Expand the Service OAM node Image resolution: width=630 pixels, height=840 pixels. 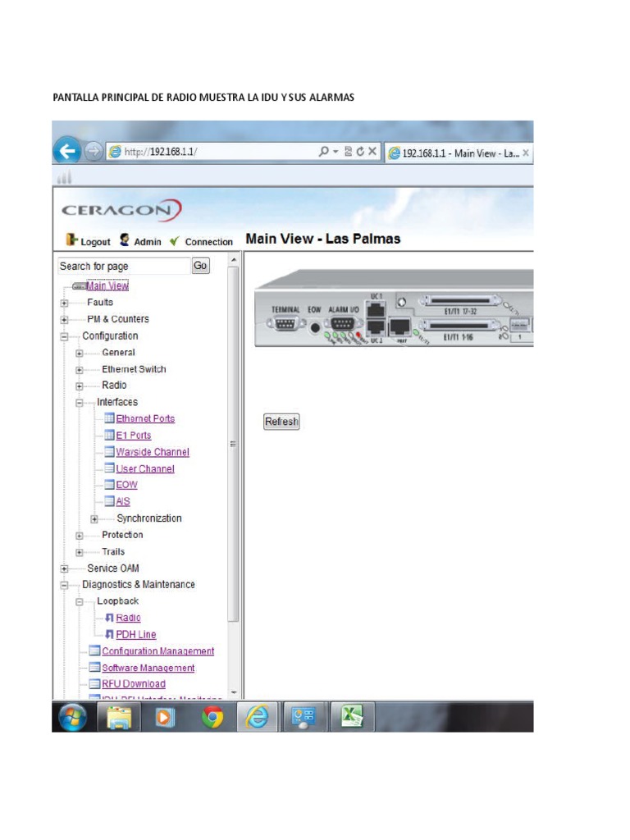coord(64,568)
